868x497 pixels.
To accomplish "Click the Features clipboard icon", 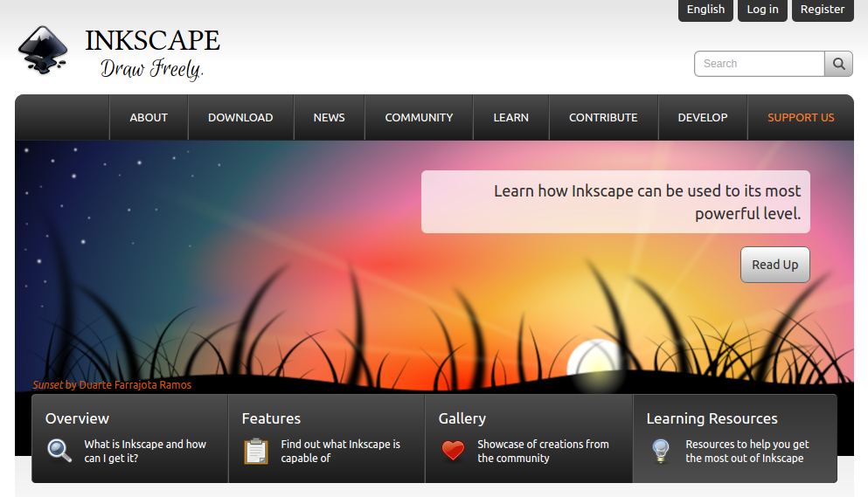I will click(x=256, y=451).
